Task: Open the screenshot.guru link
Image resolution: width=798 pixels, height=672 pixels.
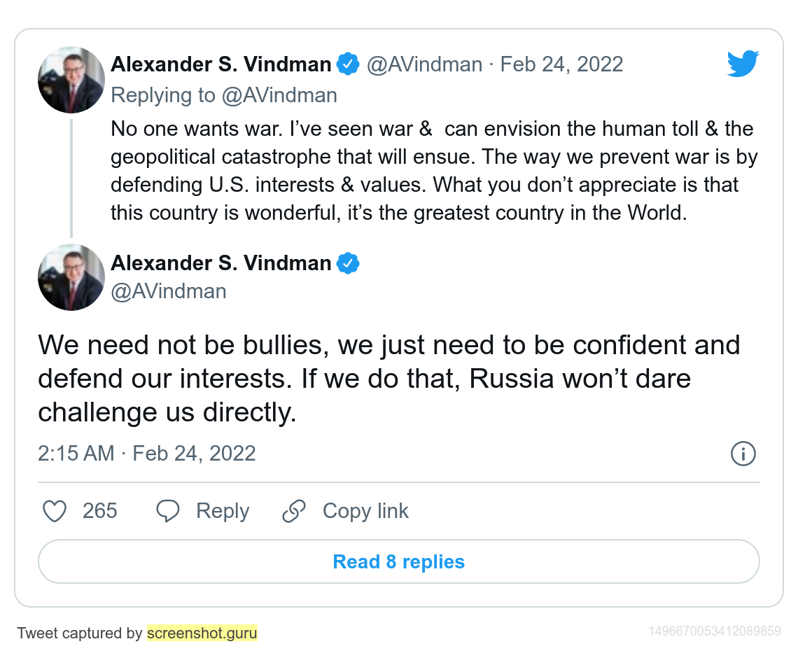Action: tap(202, 633)
